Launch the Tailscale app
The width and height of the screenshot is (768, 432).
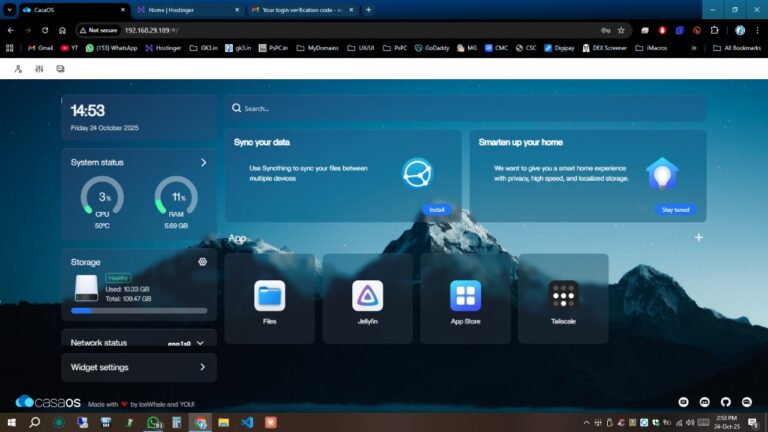[x=563, y=296]
